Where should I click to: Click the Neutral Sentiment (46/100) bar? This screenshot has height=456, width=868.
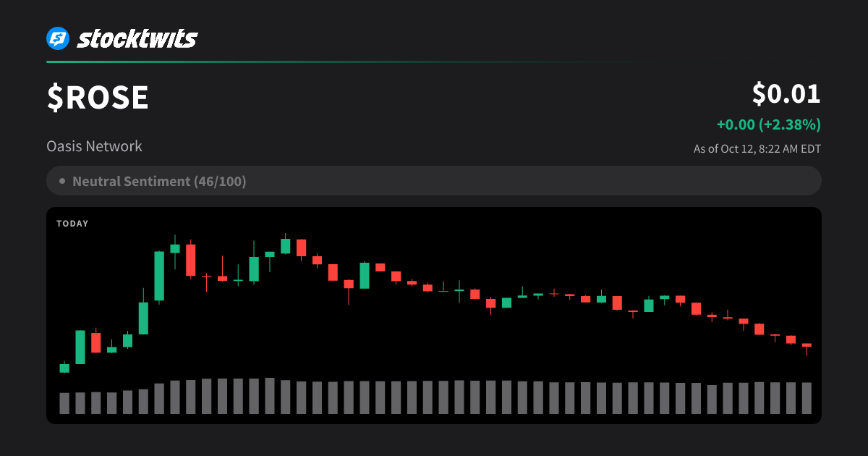pyautogui.click(x=434, y=181)
